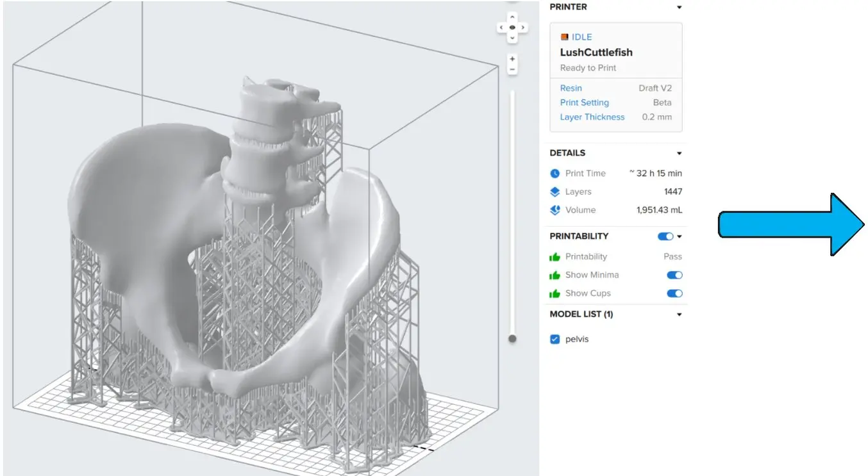Zoom out with the minus button
868x476 pixels.
pos(512,70)
